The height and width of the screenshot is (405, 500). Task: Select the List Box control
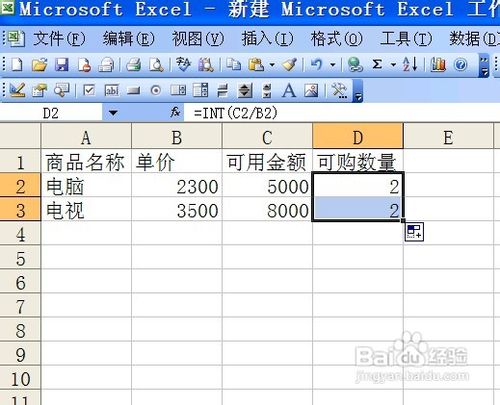178,90
